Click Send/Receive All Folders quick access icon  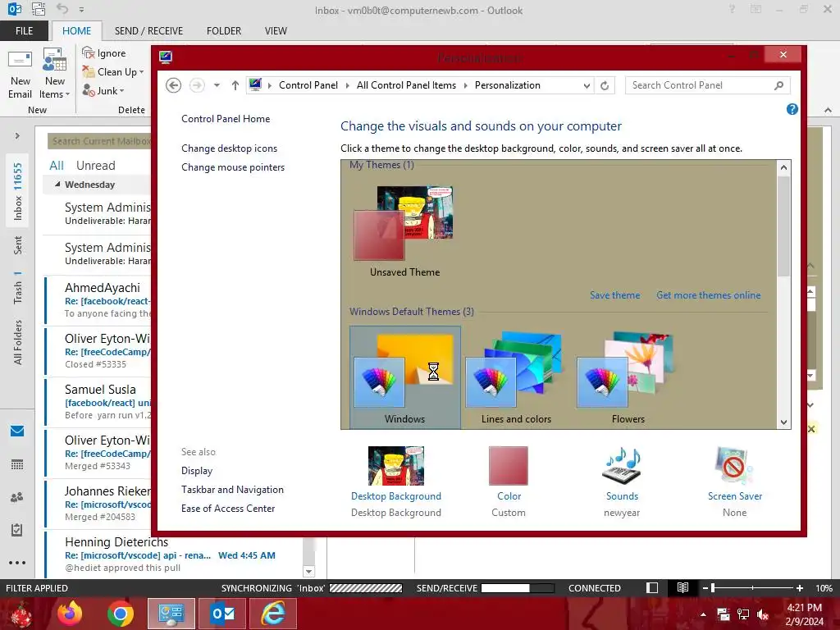[39, 9]
